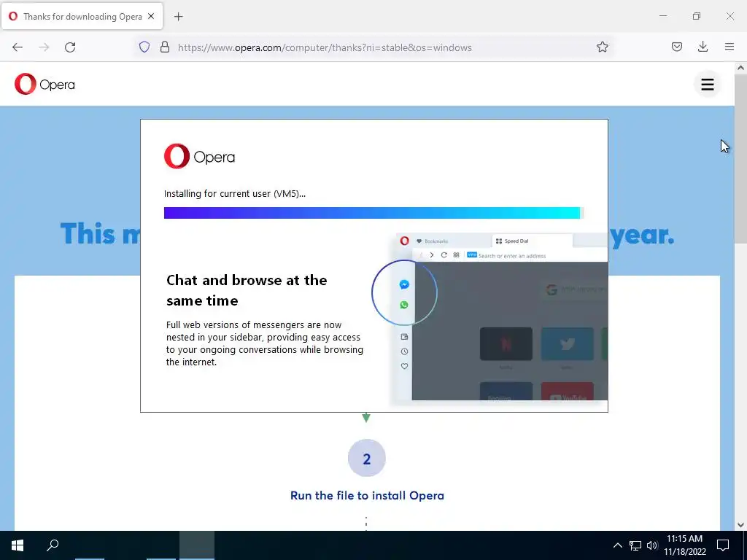This screenshot has height=560, width=747.
Task: Click the Messenger icon in sidebar illustration
Action: [x=404, y=285]
